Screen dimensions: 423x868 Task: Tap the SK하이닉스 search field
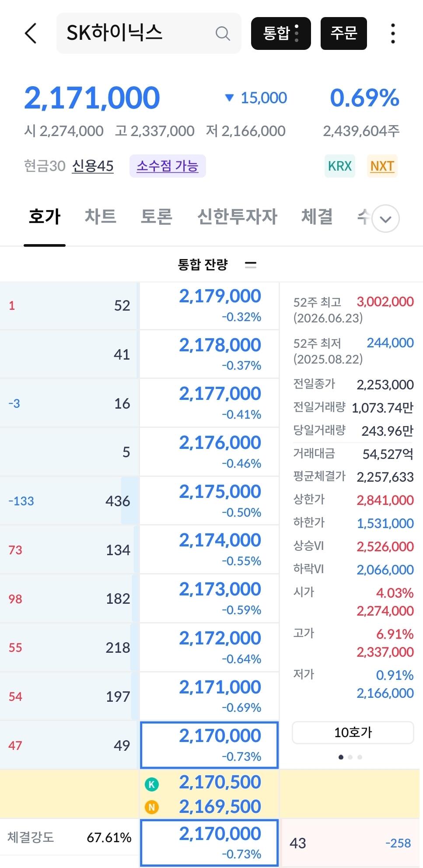(149, 33)
